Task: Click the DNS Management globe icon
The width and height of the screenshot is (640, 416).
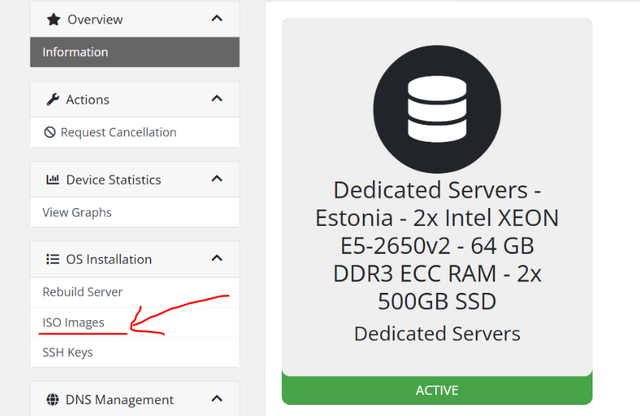Action: [x=53, y=399]
